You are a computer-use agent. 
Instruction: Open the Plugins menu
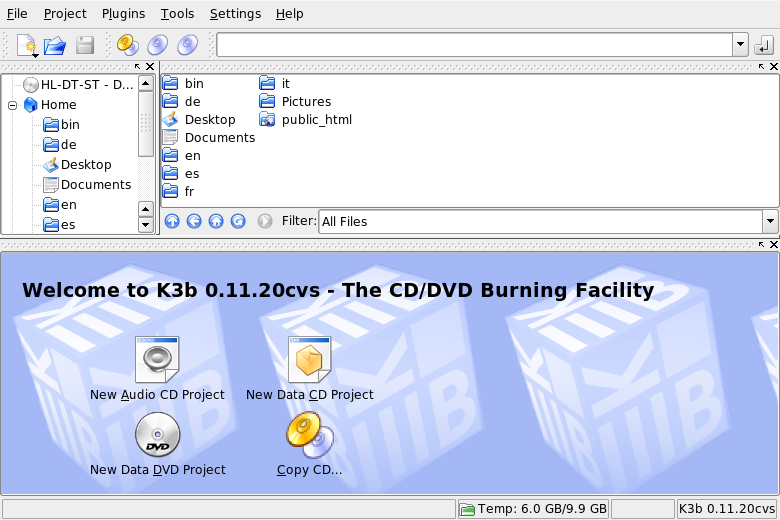click(123, 14)
